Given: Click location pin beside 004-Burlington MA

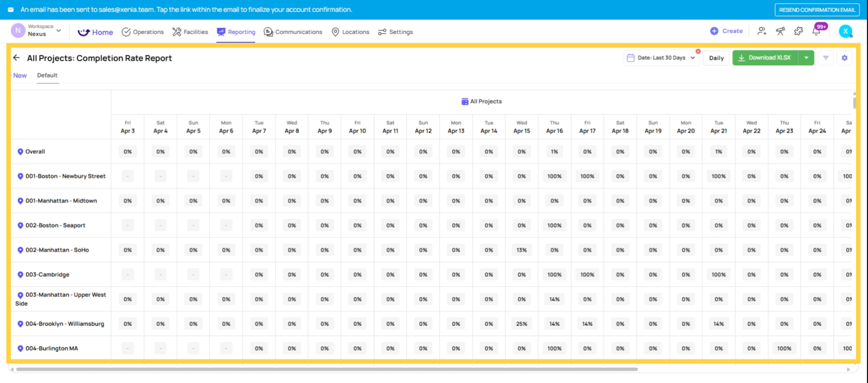Looking at the screenshot, I should tap(20, 349).
